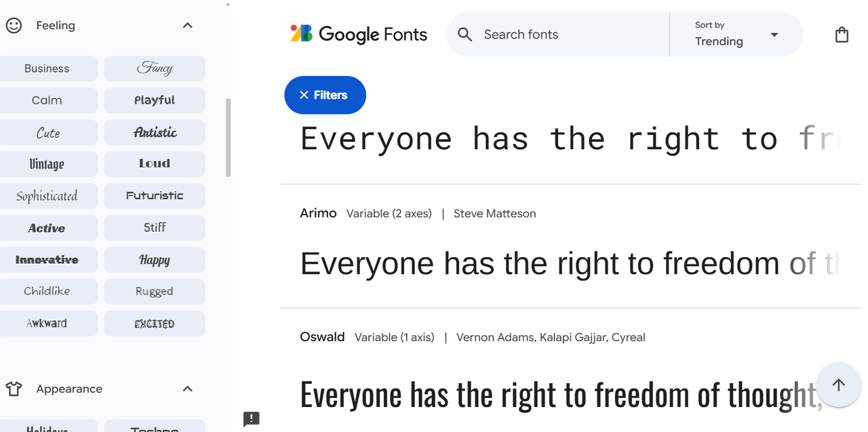This screenshot has height=432, width=868.
Task: Click the Appearance t-shirt icon
Action: point(14,389)
